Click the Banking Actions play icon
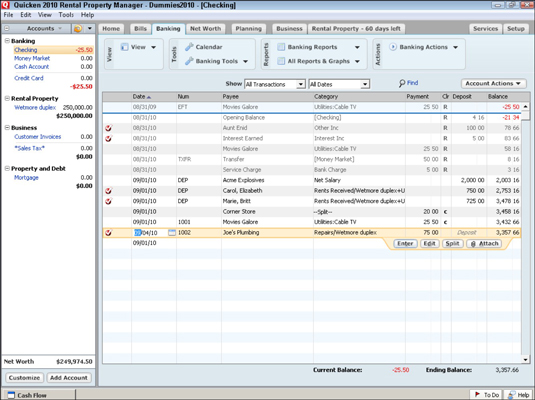The width and height of the screenshot is (535, 400). coord(393,47)
